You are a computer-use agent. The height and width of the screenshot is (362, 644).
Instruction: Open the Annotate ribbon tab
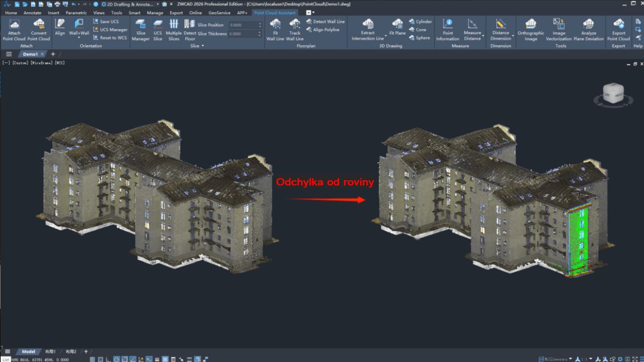pos(32,13)
